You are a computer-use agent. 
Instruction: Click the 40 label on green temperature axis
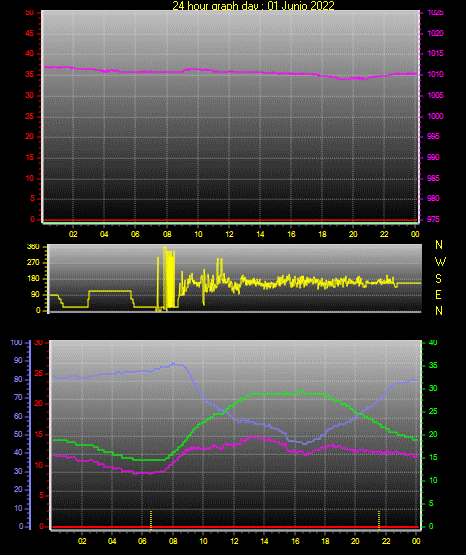433,343
